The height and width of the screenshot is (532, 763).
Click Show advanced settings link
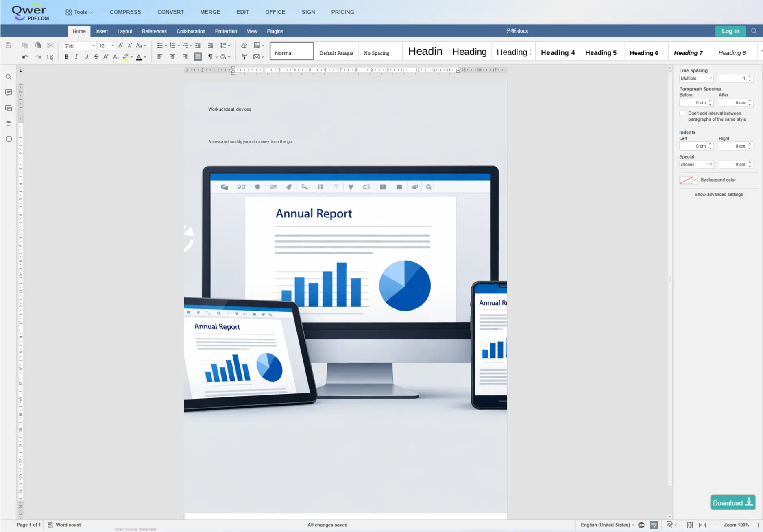[719, 195]
